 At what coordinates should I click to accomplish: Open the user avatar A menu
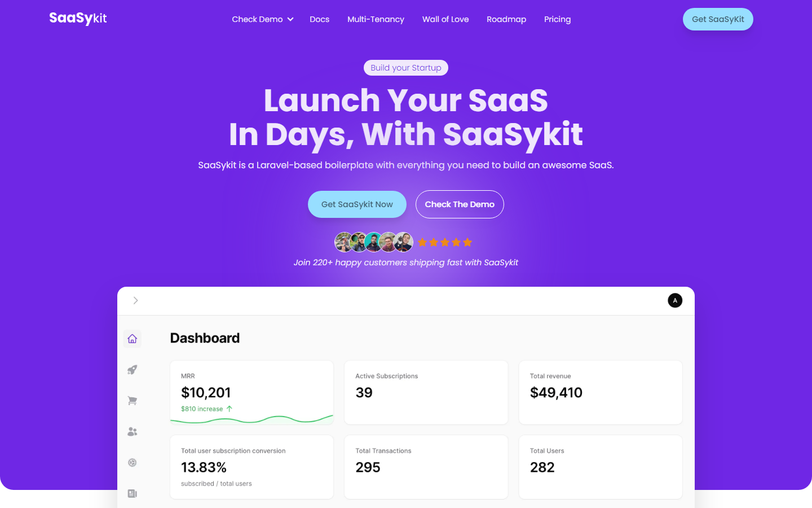[x=675, y=300]
